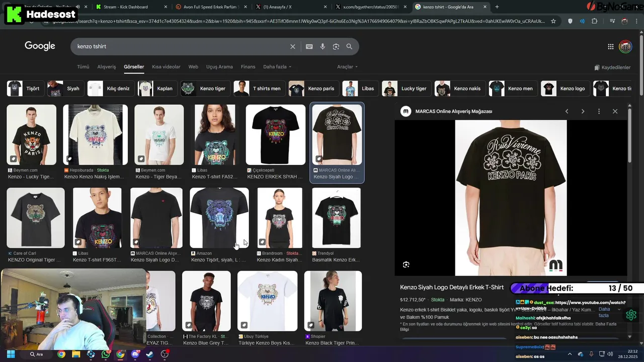Open the browser extensions puzzle icon

click(x=595, y=21)
